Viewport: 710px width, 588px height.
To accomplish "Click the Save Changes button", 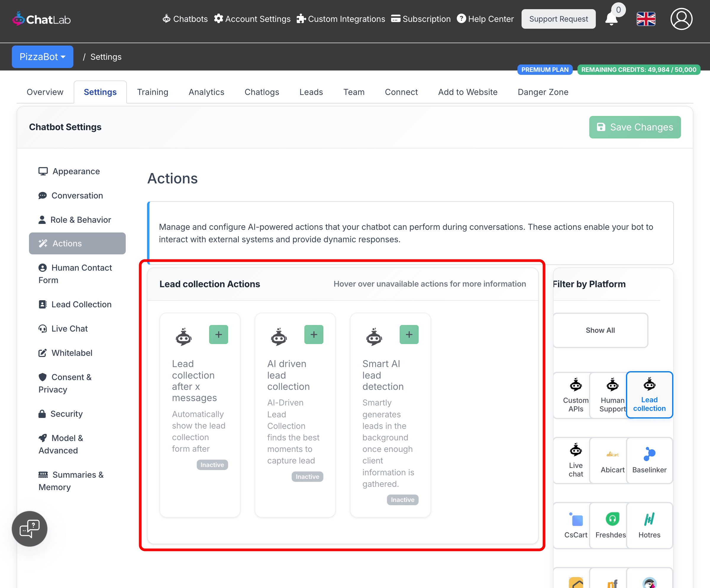I will click(635, 127).
